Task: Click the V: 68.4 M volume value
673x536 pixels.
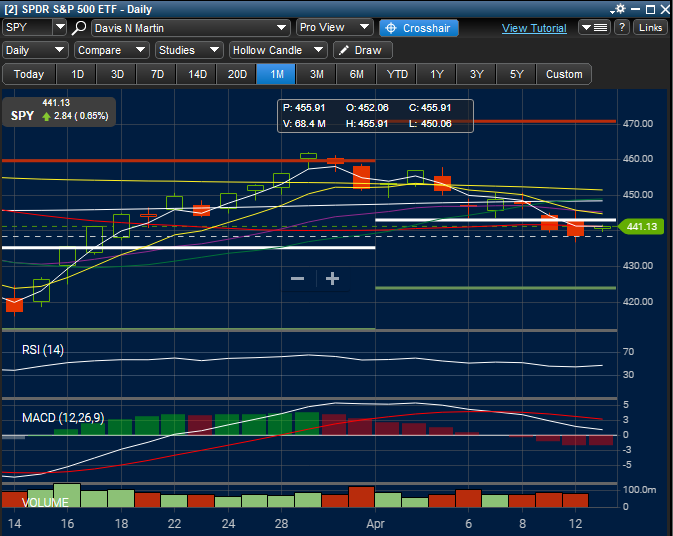Action: coord(304,124)
